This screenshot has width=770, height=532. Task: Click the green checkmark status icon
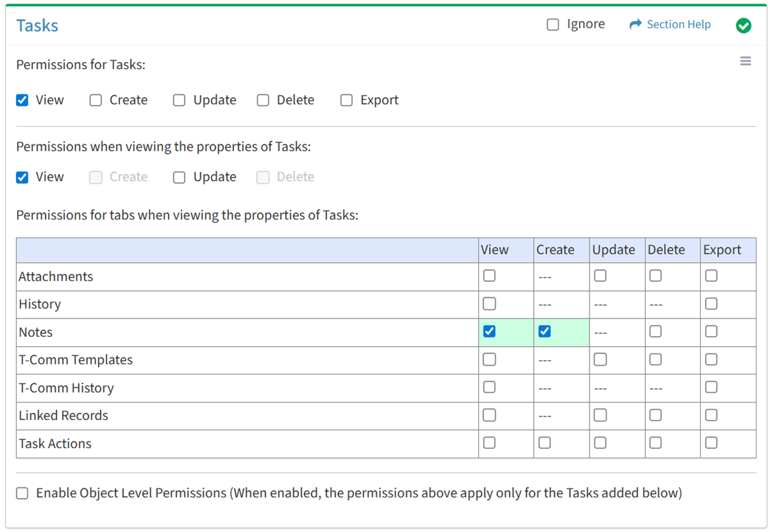pos(743,25)
